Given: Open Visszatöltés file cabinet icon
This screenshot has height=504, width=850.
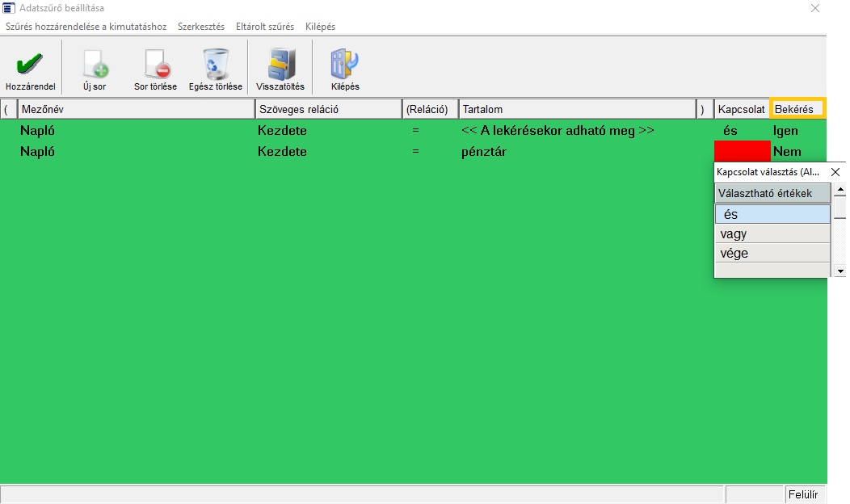Looking at the screenshot, I should [x=280, y=65].
